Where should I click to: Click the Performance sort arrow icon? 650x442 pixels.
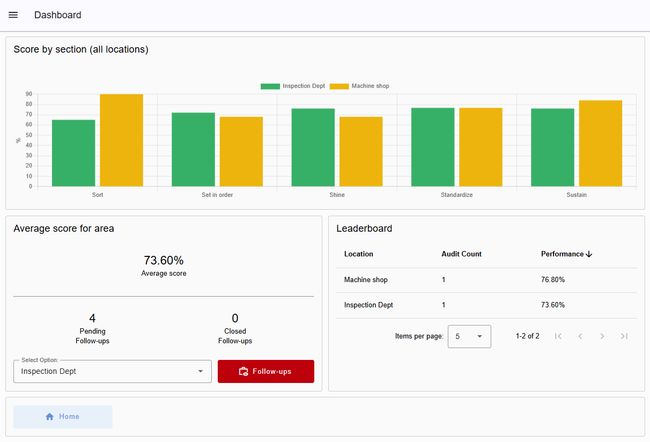(589, 254)
